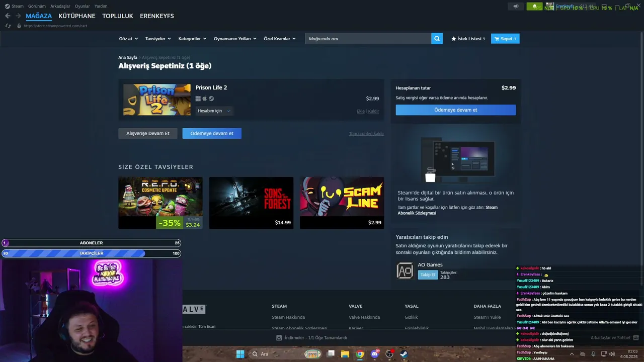Click the Mağazada ara search field

click(368, 39)
